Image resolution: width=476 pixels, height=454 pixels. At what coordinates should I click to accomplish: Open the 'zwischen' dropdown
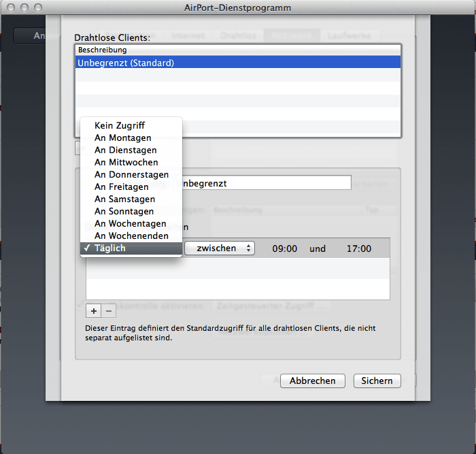point(220,248)
